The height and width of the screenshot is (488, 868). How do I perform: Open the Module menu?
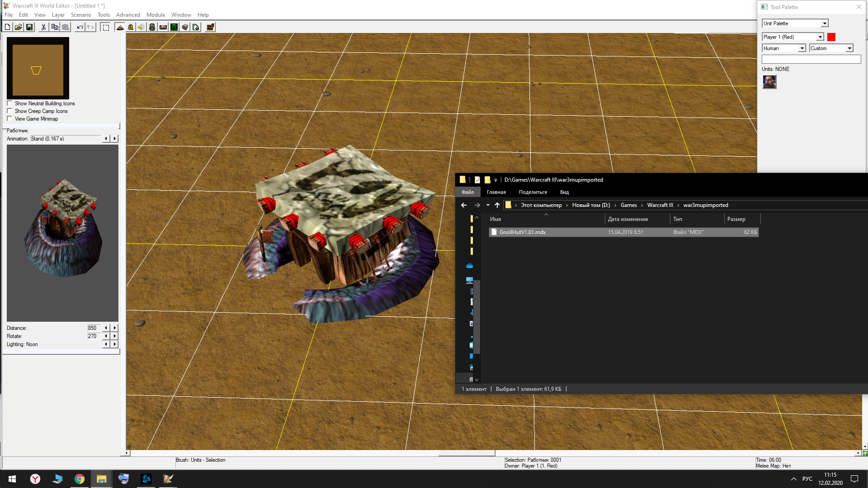pos(156,15)
